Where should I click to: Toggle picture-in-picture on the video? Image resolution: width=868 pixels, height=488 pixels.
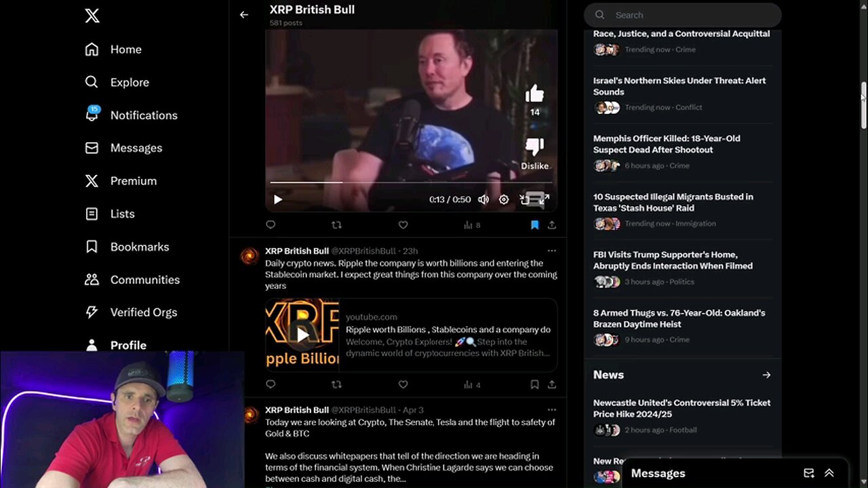click(x=525, y=199)
